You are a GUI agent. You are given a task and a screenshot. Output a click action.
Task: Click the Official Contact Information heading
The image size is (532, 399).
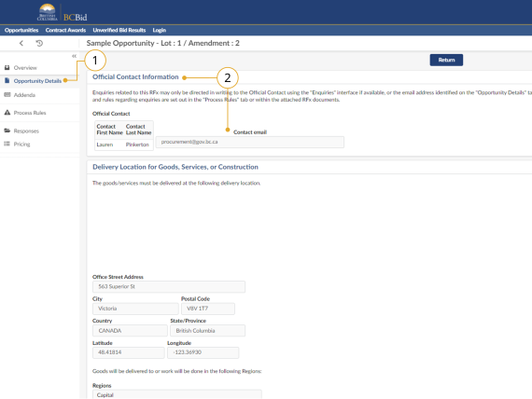pyautogui.click(x=135, y=77)
